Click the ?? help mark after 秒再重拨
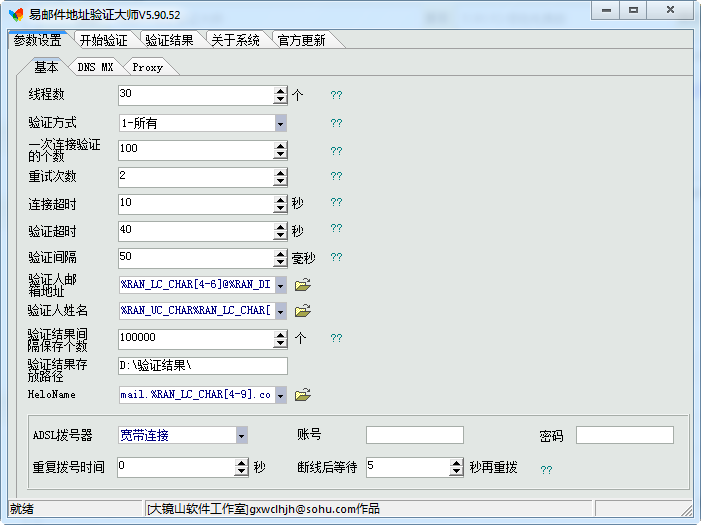 (x=546, y=468)
